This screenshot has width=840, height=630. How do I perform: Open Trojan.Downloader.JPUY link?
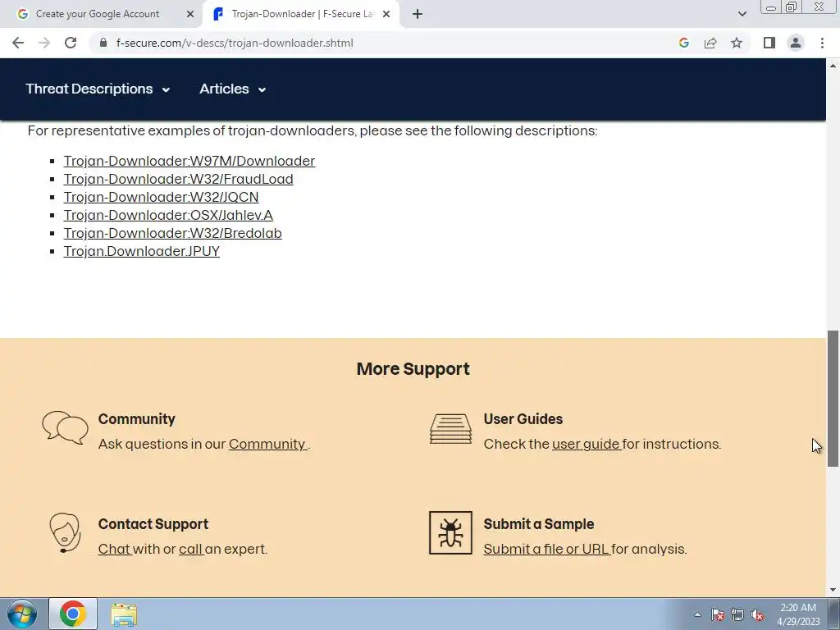(x=141, y=251)
